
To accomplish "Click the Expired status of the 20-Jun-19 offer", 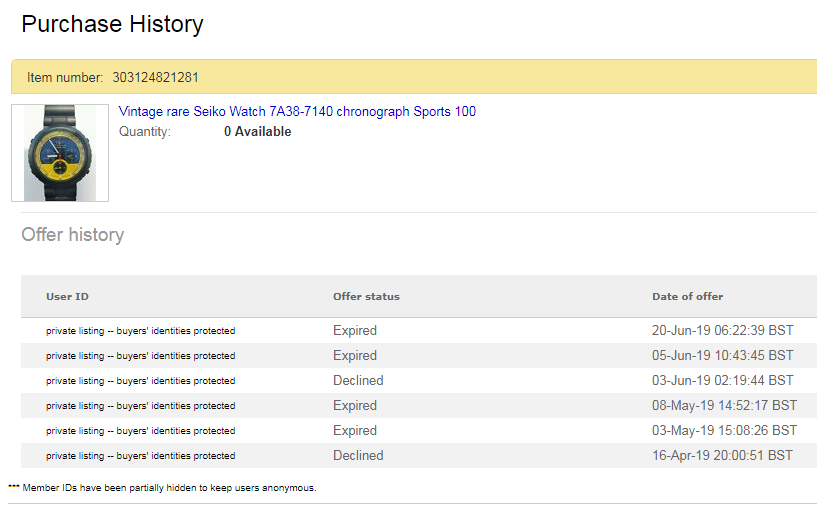I will pyautogui.click(x=355, y=330).
